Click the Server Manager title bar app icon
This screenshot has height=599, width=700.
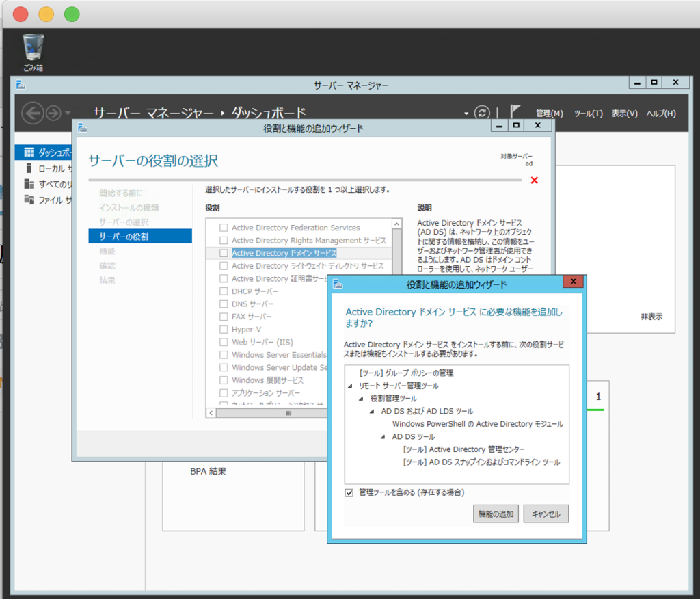pos(21,84)
